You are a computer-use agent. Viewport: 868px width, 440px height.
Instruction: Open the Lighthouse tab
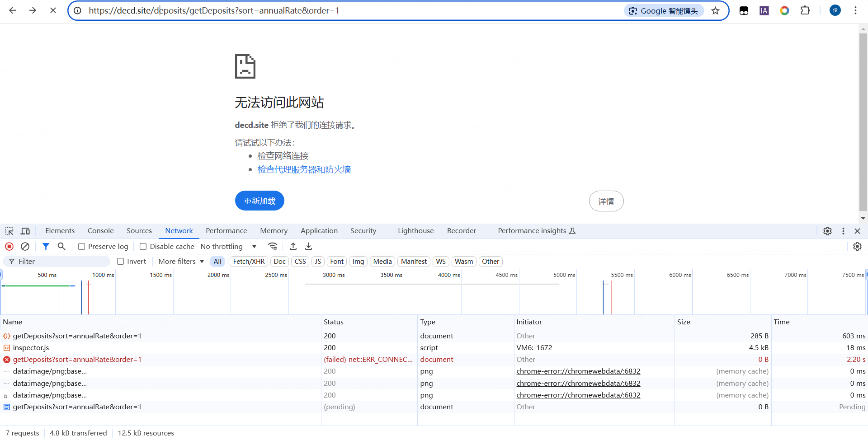pyautogui.click(x=416, y=231)
